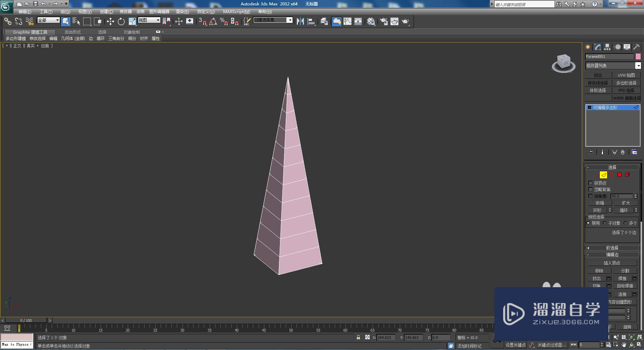Open the 全部 selection filter dropdown
644x350 pixels.
tap(48, 20)
